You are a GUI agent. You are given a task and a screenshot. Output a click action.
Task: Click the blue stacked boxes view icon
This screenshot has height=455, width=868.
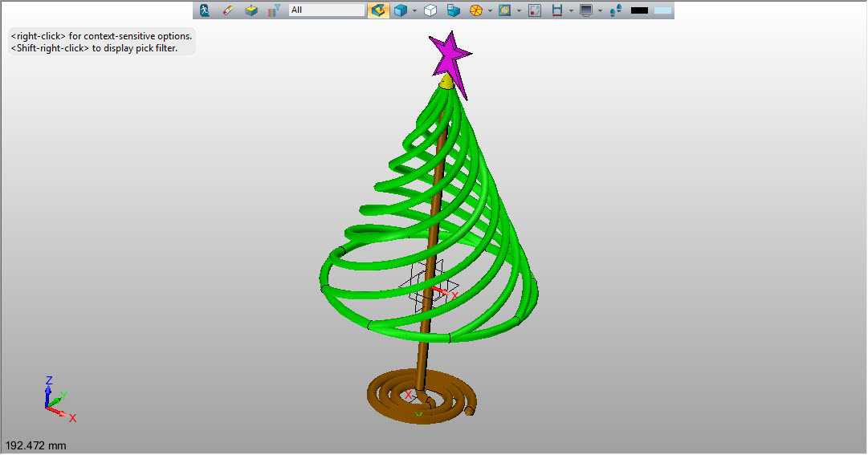coord(453,10)
